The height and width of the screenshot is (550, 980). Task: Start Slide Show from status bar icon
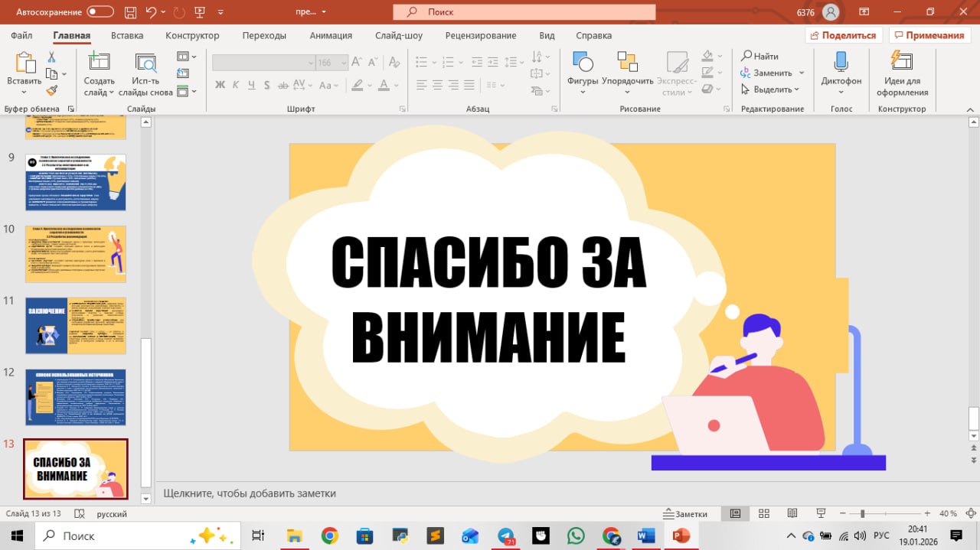[820, 514]
